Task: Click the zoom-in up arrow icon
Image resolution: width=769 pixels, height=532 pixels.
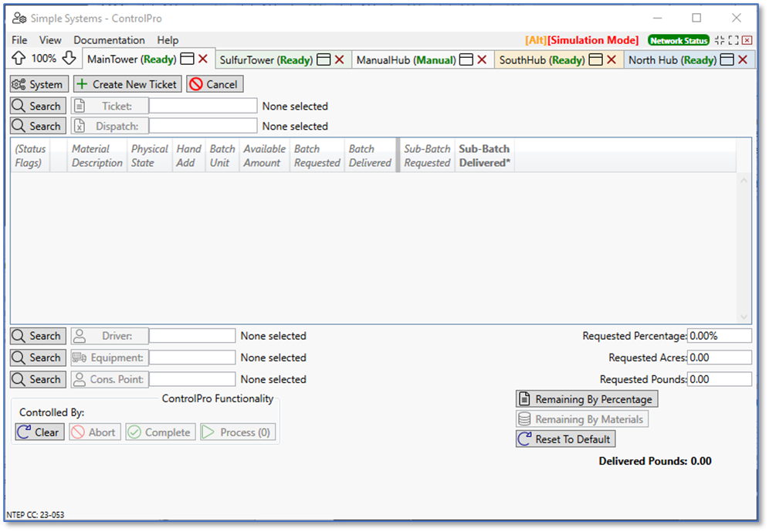Action: point(19,59)
